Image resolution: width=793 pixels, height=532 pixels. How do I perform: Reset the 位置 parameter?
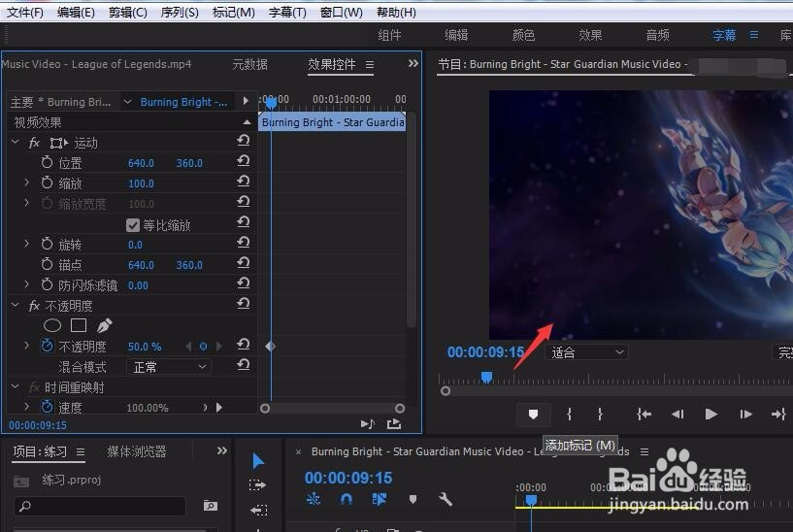244,161
